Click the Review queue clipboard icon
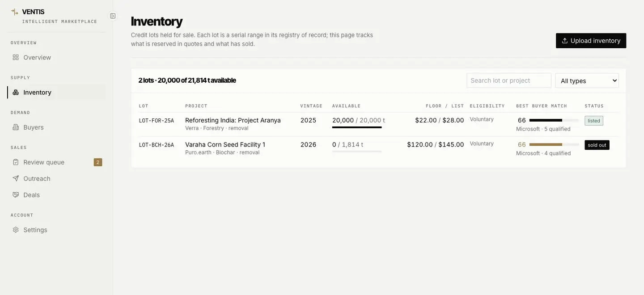This screenshot has height=295, width=644. [16, 162]
